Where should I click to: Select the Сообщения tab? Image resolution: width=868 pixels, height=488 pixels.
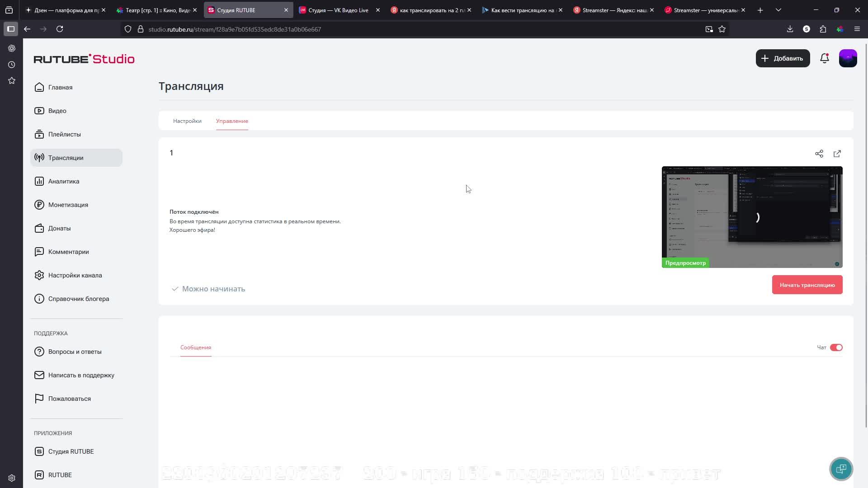click(196, 347)
